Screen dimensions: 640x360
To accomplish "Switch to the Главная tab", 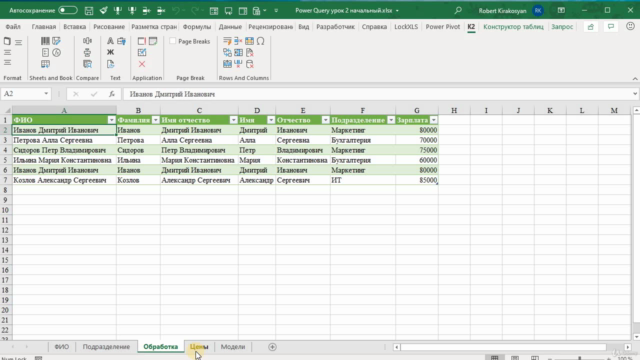I will click(44, 27).
